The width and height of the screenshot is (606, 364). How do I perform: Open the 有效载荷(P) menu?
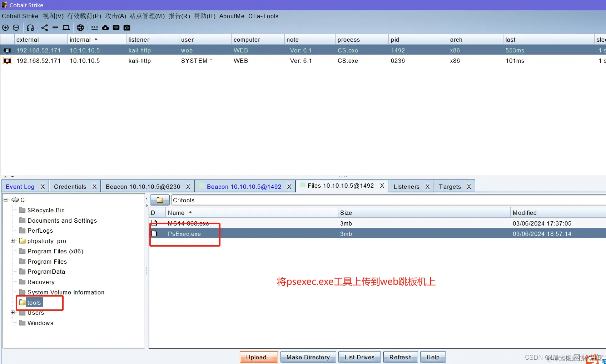point(84,16)
